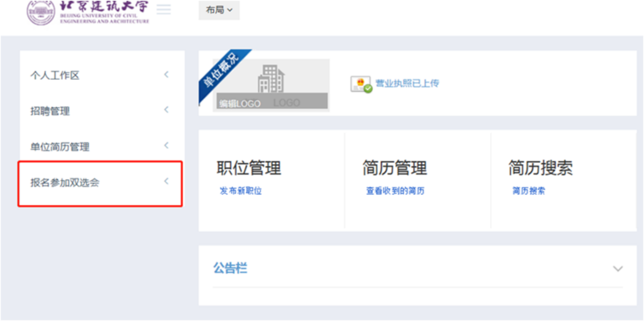Click the business license certificate icon
Image resolution: width=644 pixels, height=321 pixels.
click(x=361, y=84)
